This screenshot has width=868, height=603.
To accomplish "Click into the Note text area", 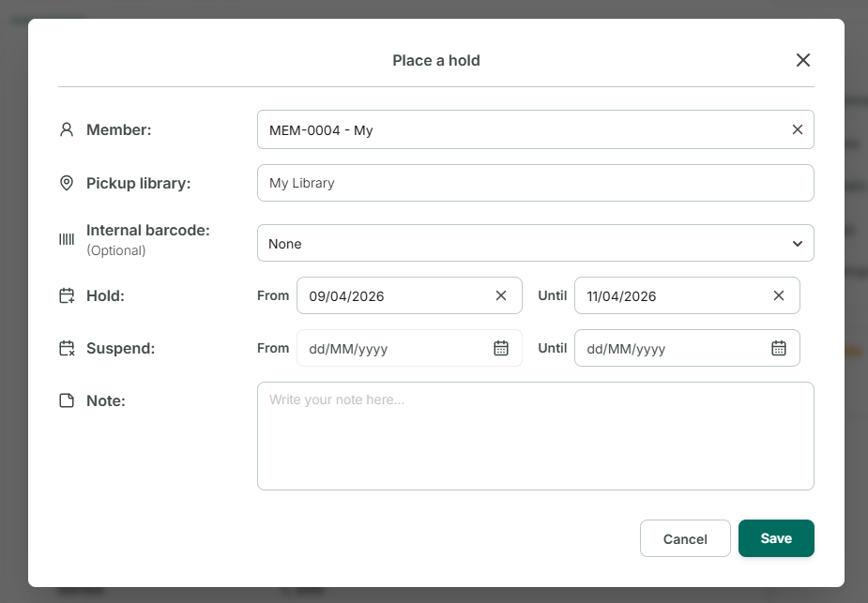I will (535, 436).
